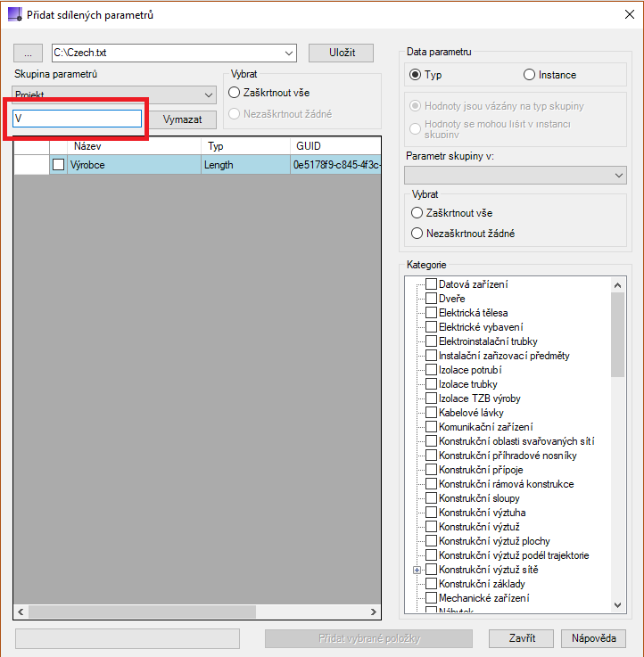Open the Parametr skupiny v dropdown

tap(516, 175)
